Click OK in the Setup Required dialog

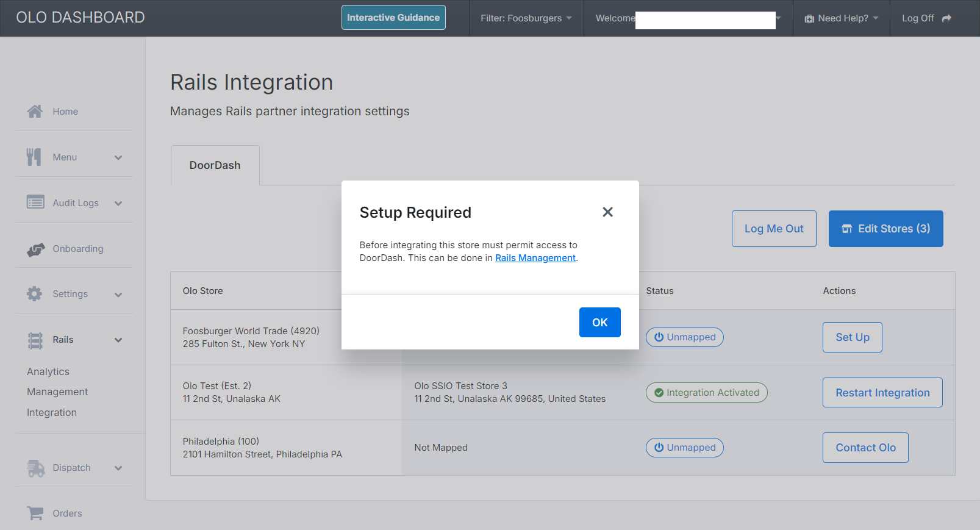coord(600,323)
